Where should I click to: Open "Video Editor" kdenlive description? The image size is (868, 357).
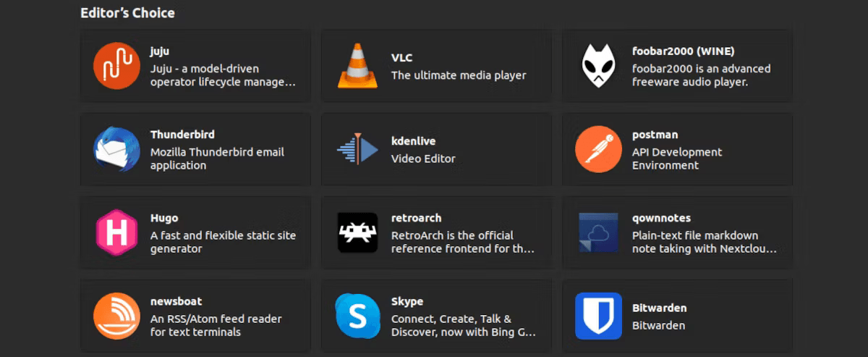pos(423,159)
